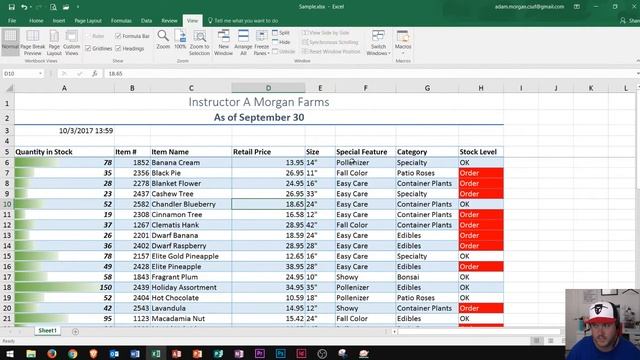Viewport: 640px width, 360px height.
Task: Click the Retail Price header cell
Action: tap(268, 152)
